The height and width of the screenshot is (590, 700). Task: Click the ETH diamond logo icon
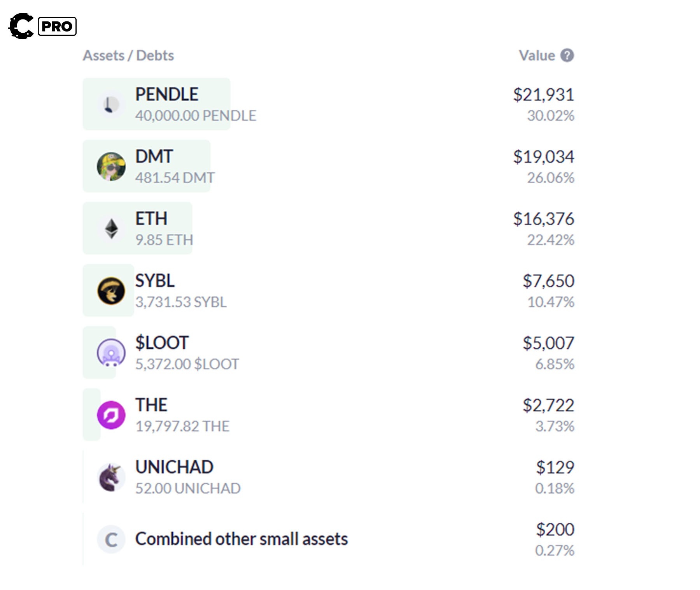click(111, 228)
